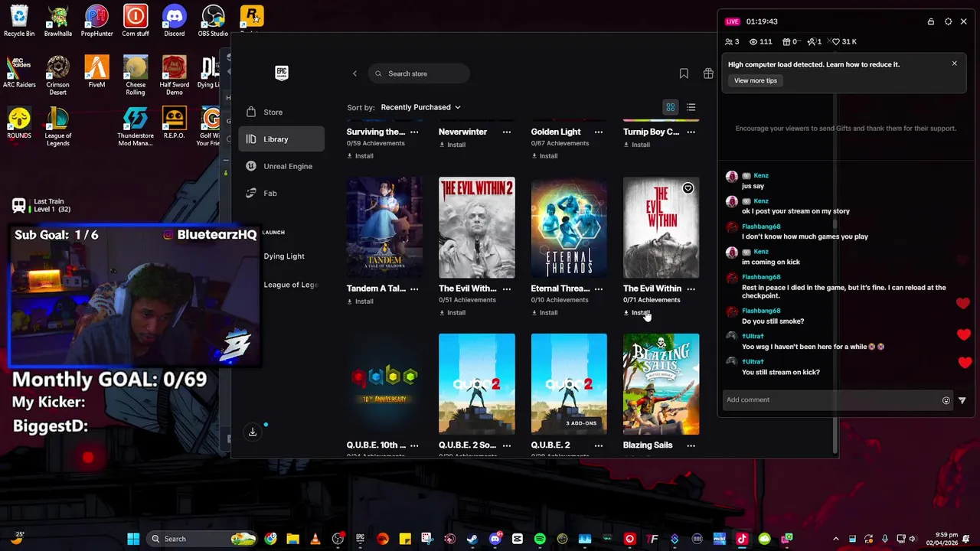The height and width of the screenshot is (551, 980).
Task: Open TikTok Live Studio taskbar icon
Action: 742,539
